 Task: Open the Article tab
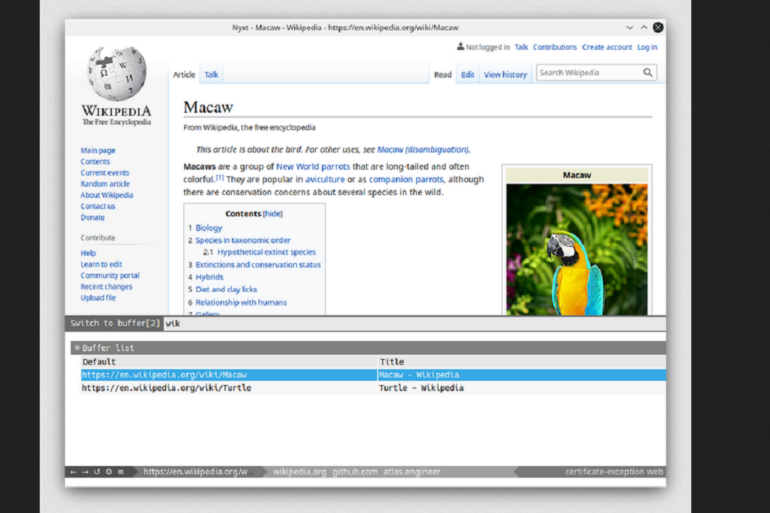[x=184, y=75]
